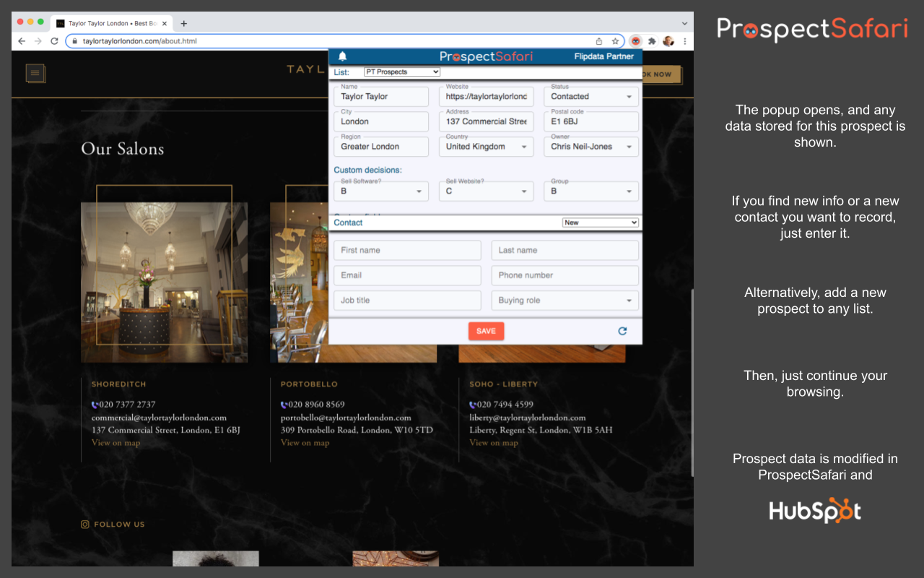Click View on map for Shoreditch
Screen dimensions: 924x578
[x=115, y=443]
